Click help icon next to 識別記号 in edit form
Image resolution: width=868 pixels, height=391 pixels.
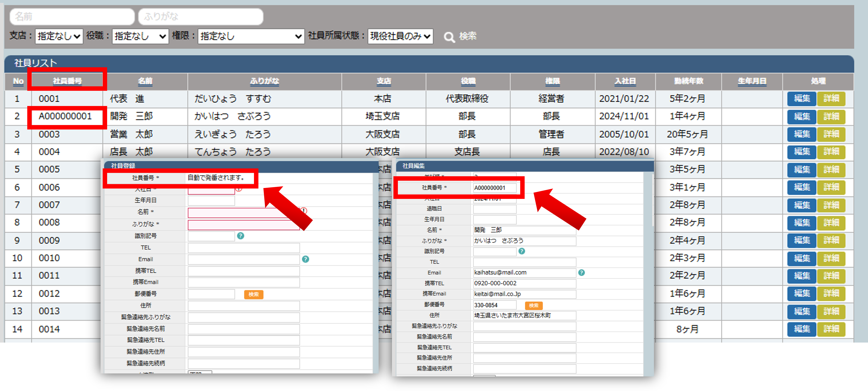point(522,251)
